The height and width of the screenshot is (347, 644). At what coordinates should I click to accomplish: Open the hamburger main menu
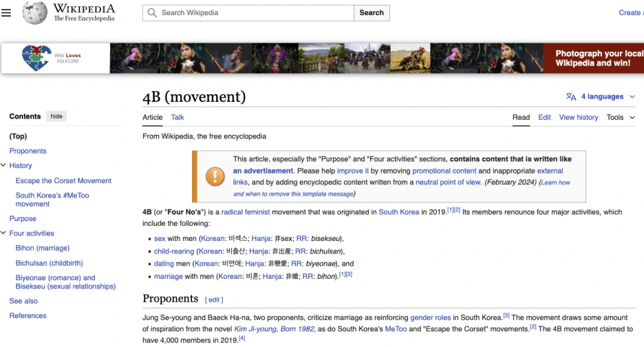pyautogui.click(x=6, y=13)
